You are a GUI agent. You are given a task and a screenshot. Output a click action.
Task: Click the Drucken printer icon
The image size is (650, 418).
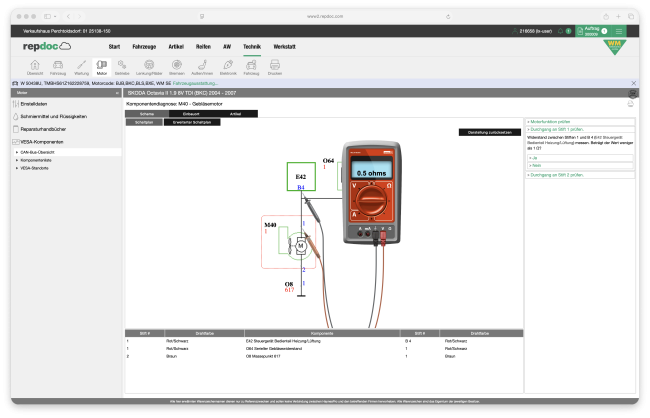[275, 66]
